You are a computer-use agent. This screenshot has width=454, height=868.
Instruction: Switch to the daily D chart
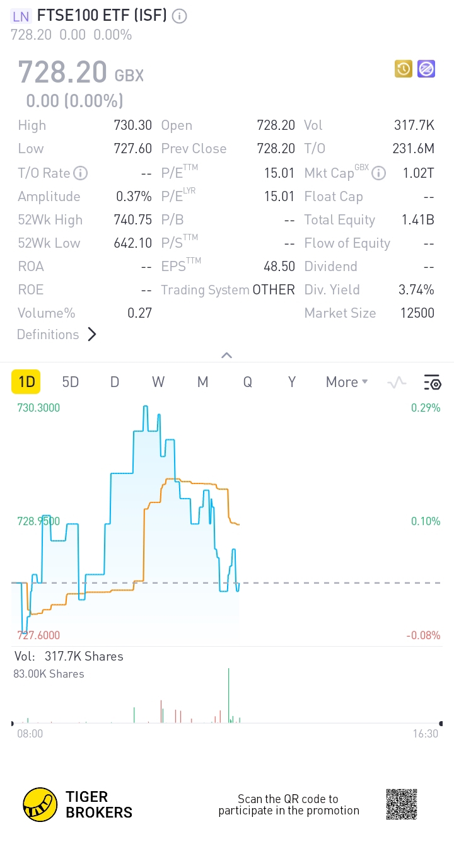pyautogui.click(x=115, y=382)
